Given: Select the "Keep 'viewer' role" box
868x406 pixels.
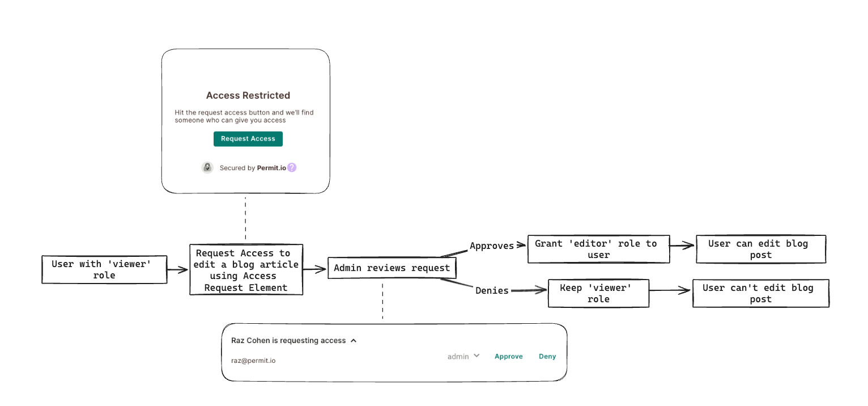Looking at the screenshot, I should [x=598, y=293].
